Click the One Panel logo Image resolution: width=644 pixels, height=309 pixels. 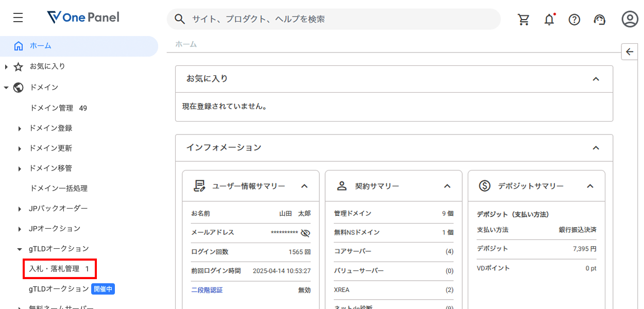pyautogui.click(x=83, y=18)
